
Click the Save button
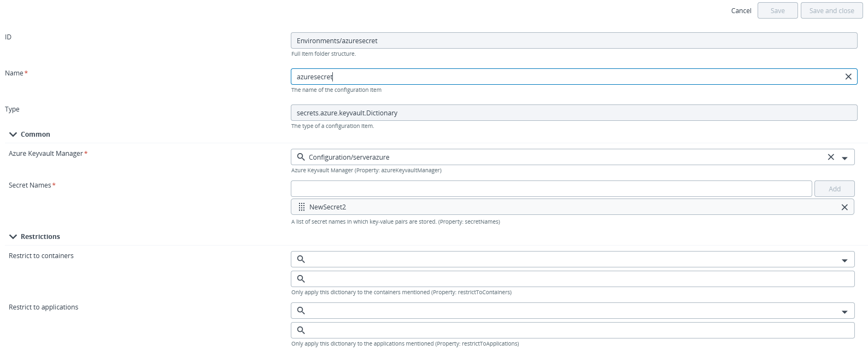(777, 11)
